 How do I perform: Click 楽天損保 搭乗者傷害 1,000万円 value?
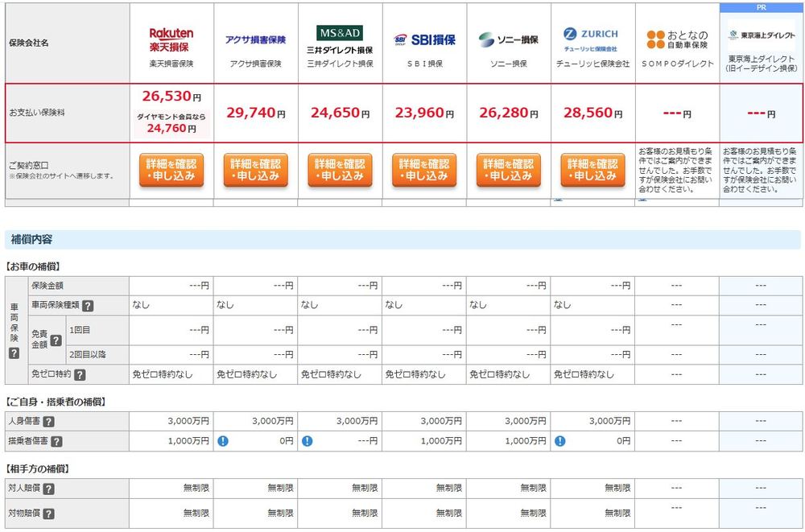tap(188, 441)
